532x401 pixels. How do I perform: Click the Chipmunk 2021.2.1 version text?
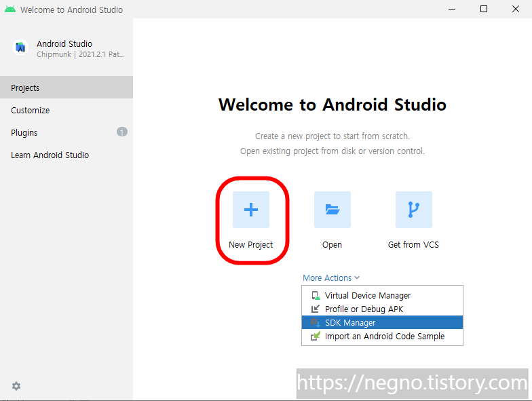coord(80,54)
